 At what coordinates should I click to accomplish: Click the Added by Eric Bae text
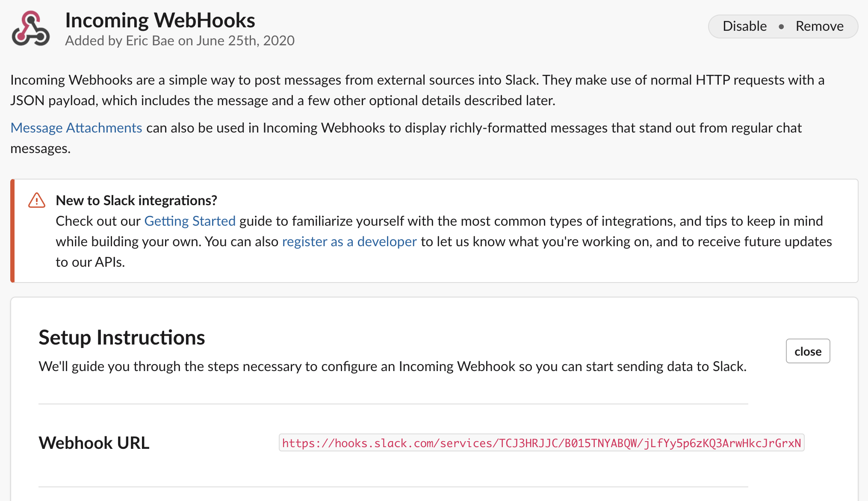180,41
